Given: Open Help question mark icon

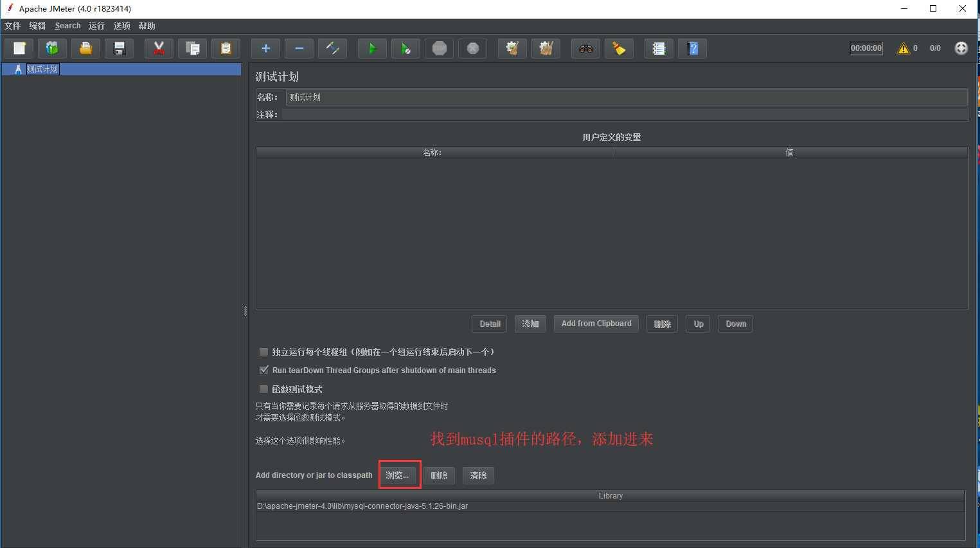Looking at the screenshot, I should [x=692, y=48].
